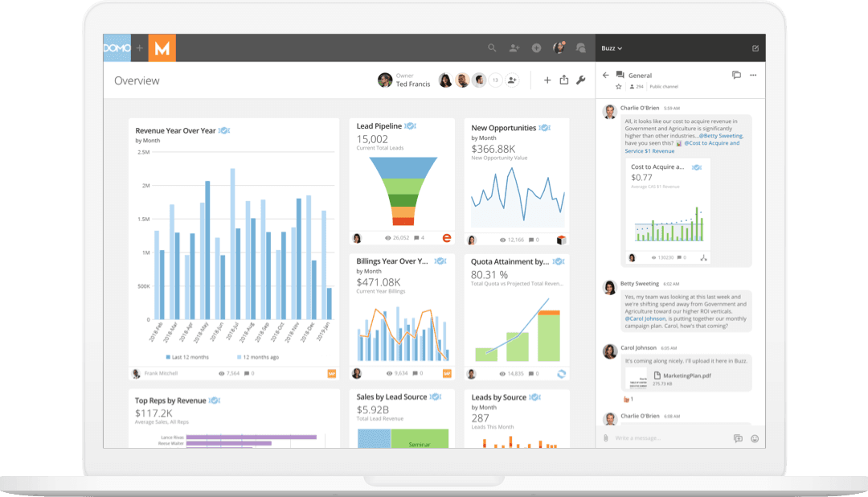Click the Write a message input field
The image size is (868, 497).
point(667,438)
